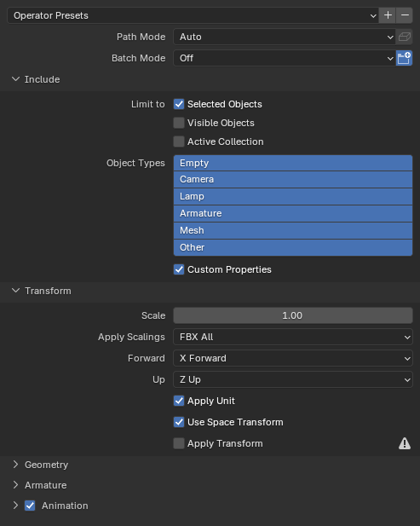Uncheck Apply Unit option
The height and width of the screenshot is (526, 420).
coord(179,401)
